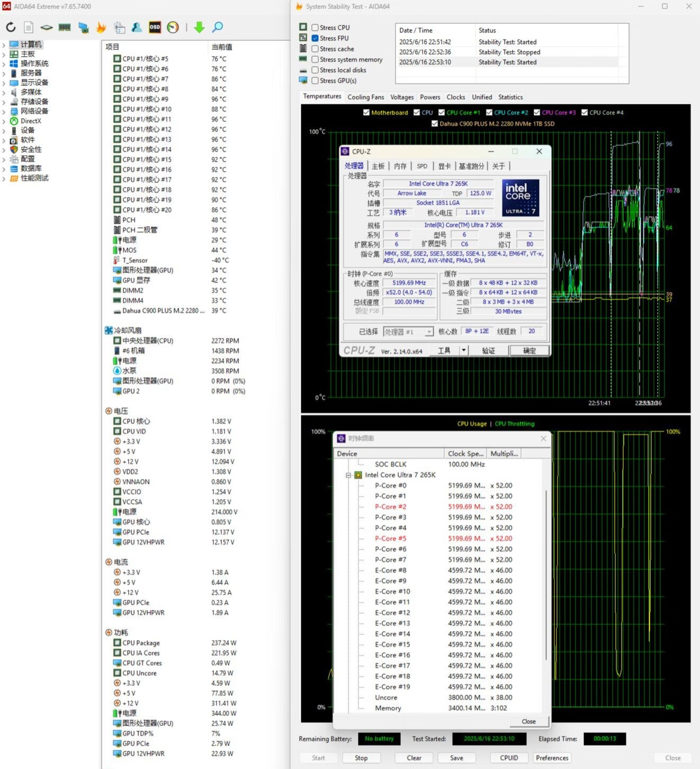Enable Stress system memory checkbox

[315, 59]
